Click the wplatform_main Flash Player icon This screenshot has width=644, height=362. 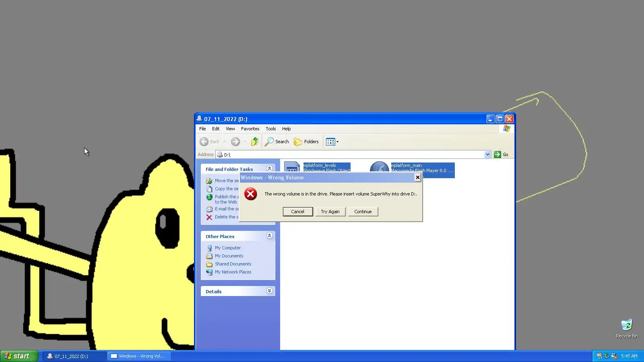click(x=379, y=167)
